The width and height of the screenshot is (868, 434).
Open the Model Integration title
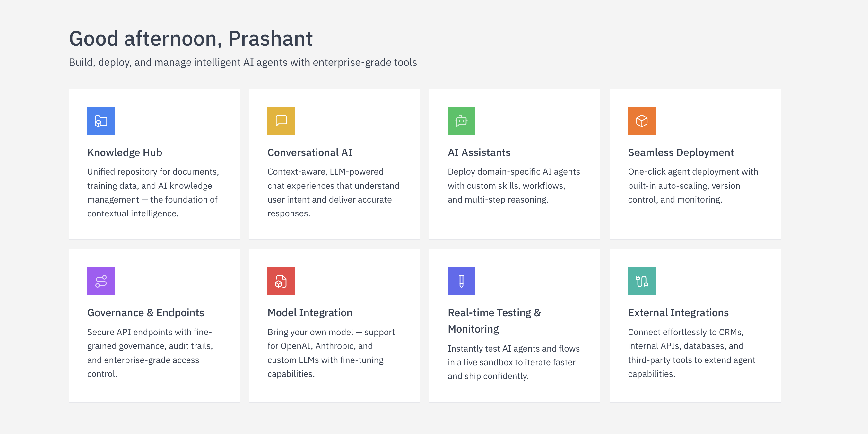click(x=310, y=312)
